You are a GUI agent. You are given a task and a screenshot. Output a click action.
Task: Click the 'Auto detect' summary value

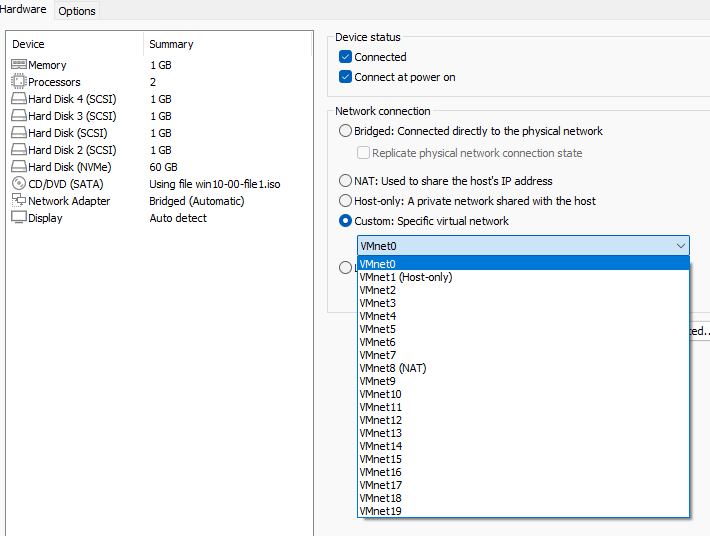click(x=178, y=218)
